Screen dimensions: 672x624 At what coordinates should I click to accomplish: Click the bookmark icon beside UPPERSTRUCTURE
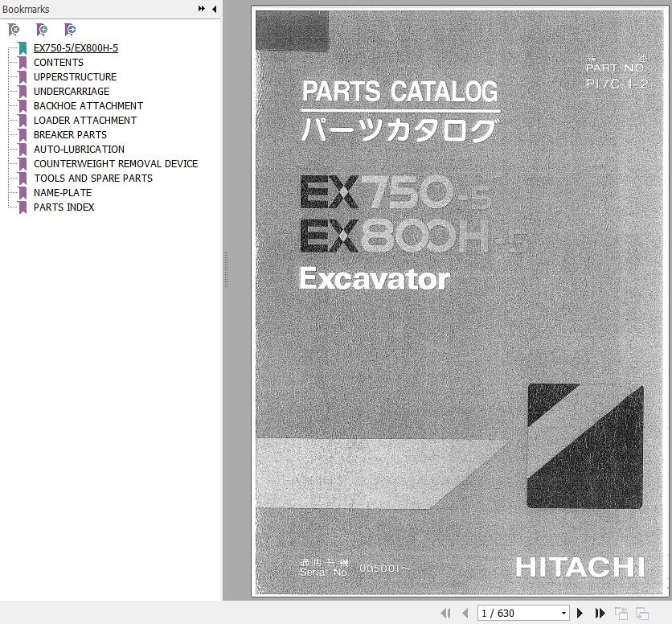[23, 77]
